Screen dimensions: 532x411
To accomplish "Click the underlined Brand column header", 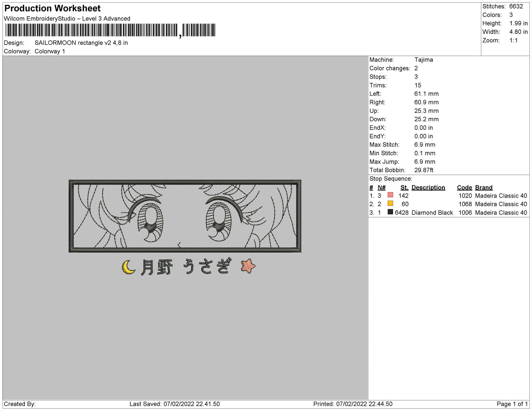I will (x=483, y=187).
